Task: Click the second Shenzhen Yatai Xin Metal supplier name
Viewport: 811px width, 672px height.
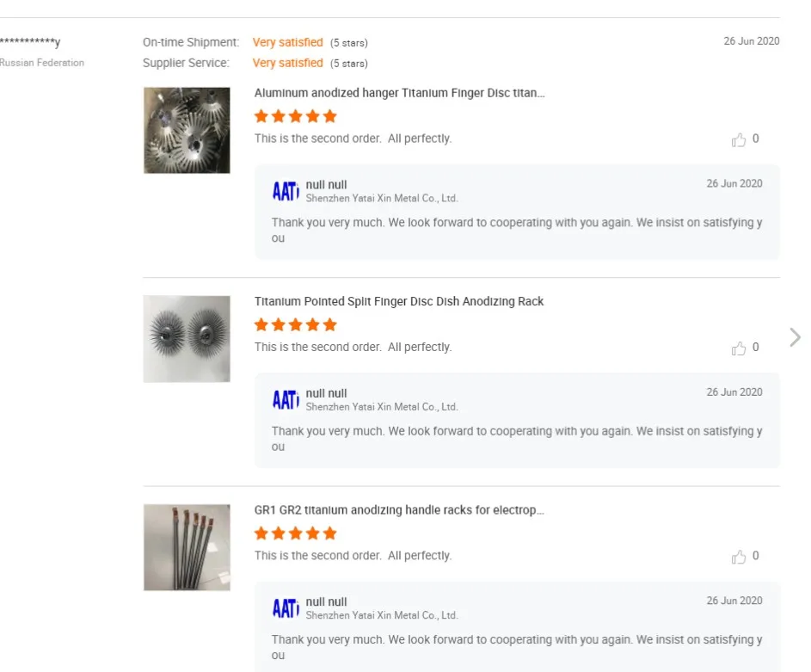Action: (x=382, y=407)
